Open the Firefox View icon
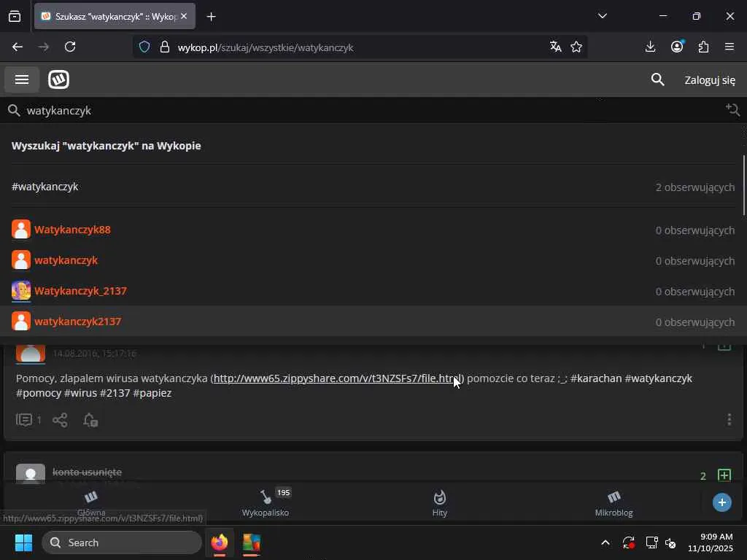Screen dimensions: 747x560 (15, 16)
